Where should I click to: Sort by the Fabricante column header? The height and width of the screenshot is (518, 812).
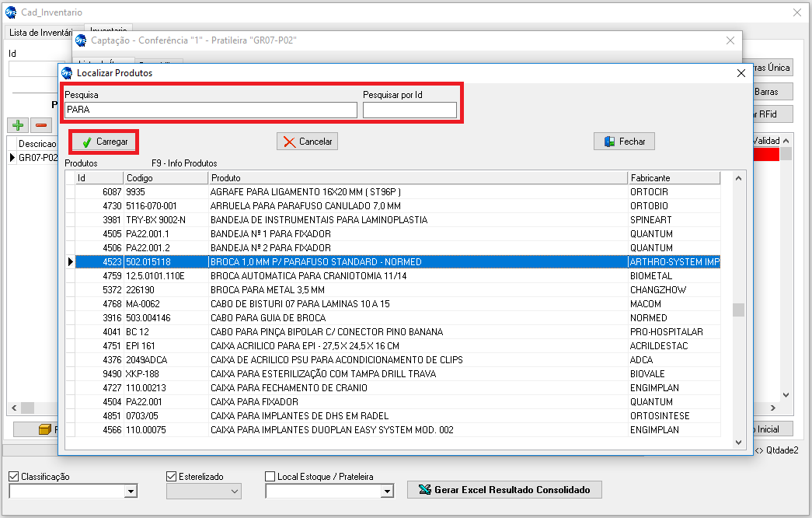(673, 178)
